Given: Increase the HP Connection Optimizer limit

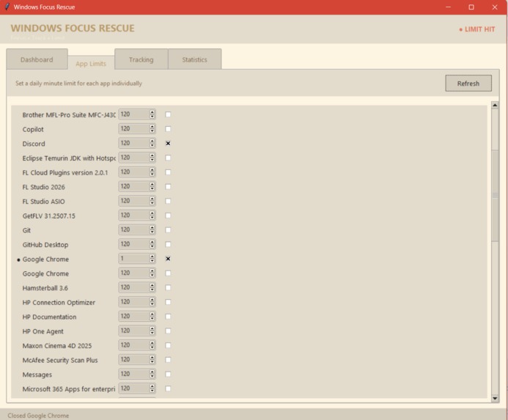Looking at the screenshot, I should pyautogui.click(x=152, y=300).
